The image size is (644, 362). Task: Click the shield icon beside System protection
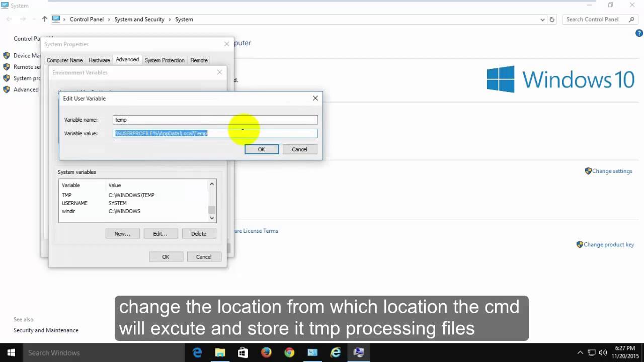click(7, 78)
